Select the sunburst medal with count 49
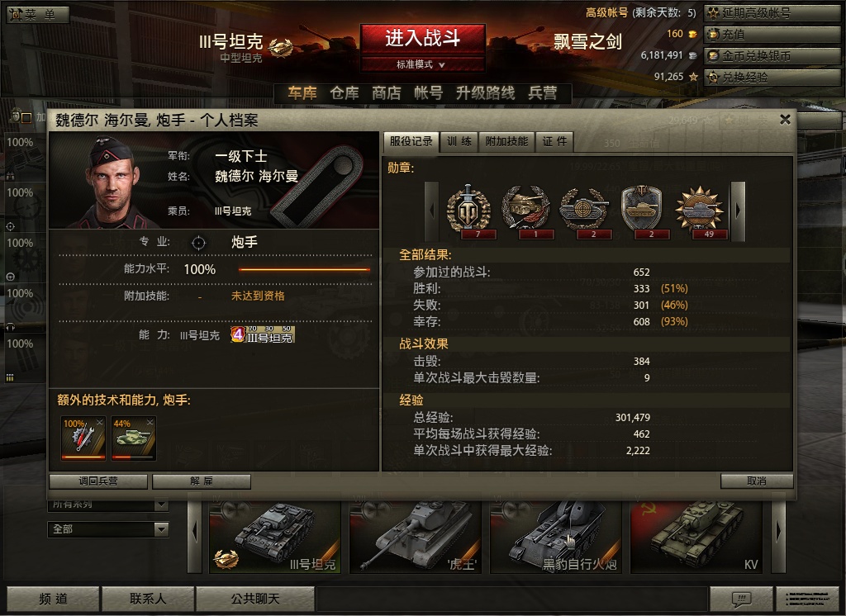 coord(699,211)
